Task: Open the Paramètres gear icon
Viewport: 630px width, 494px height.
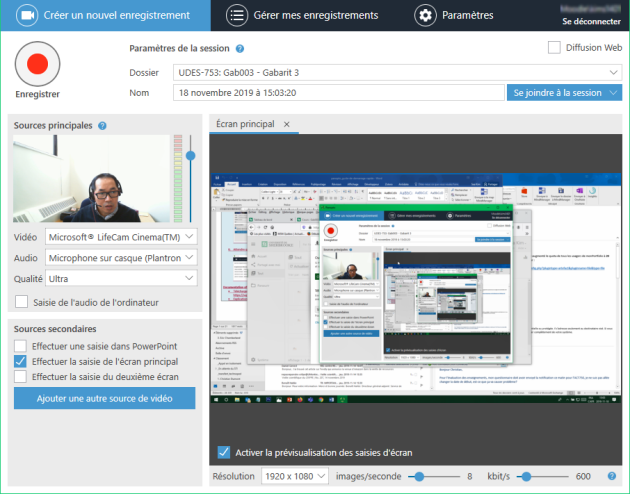Action: point(425,15)
